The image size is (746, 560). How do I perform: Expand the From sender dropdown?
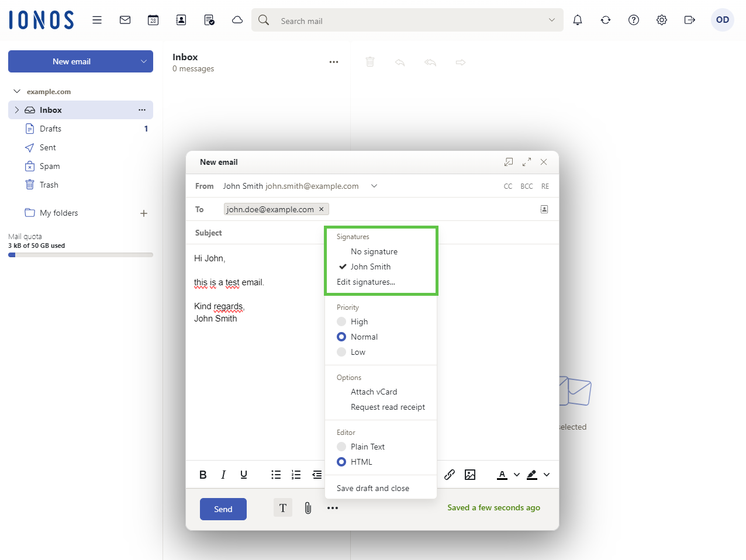tap(374, 186)
